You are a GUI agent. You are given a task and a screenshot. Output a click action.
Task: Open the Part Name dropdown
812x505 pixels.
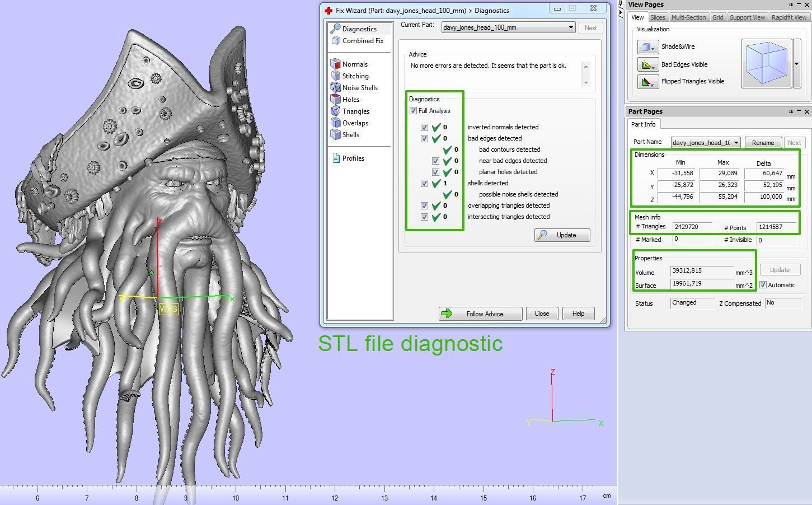pos(706,143)
